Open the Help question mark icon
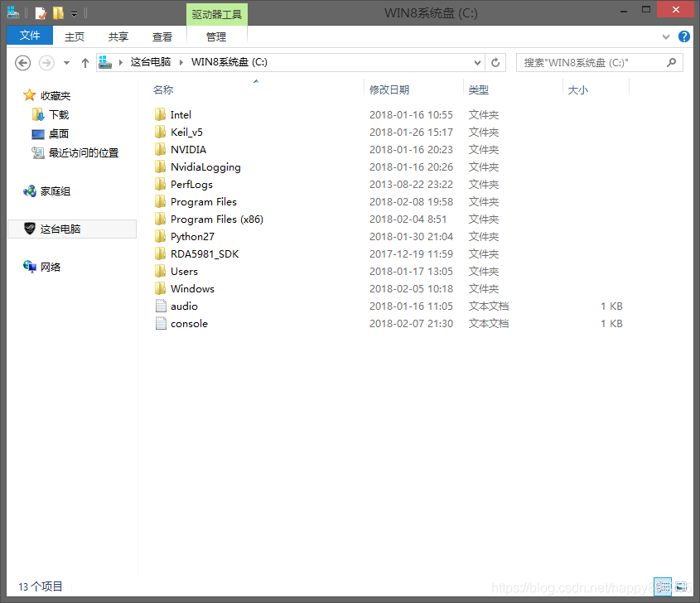Screen dimensions: 700x603 684,36
